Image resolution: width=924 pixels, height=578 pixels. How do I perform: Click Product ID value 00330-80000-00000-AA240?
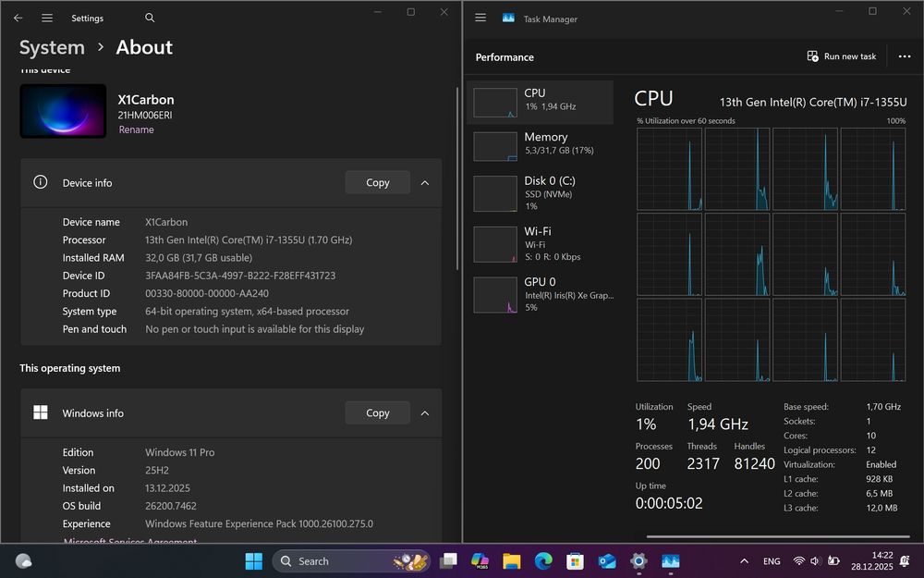207,293
